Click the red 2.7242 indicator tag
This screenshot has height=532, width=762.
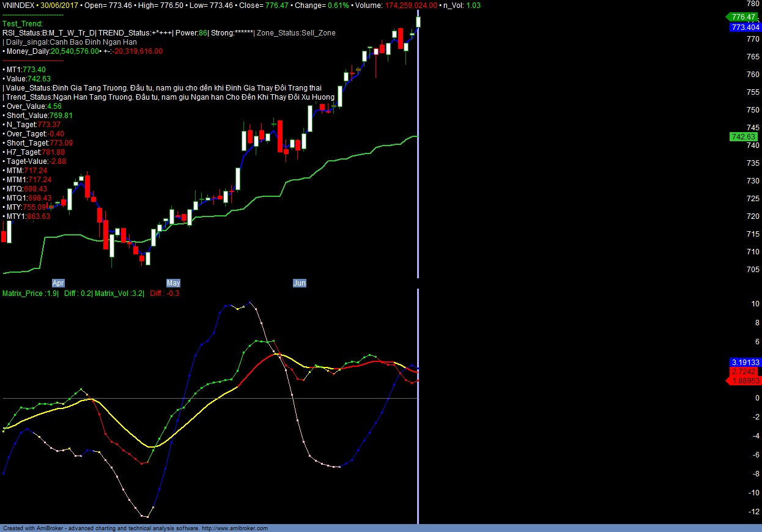coord(745,372)
